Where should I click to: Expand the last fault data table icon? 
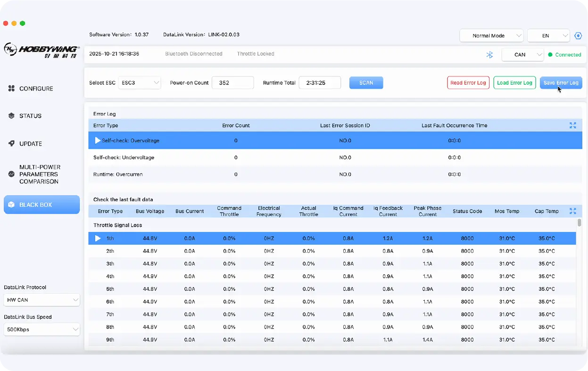(x=572, y=211)
